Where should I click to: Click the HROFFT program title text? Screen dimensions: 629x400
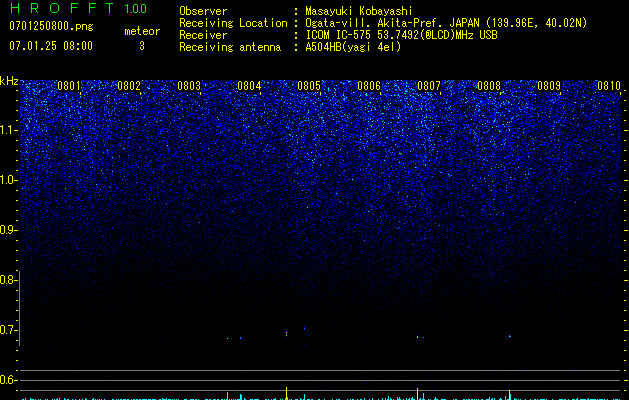63,8
